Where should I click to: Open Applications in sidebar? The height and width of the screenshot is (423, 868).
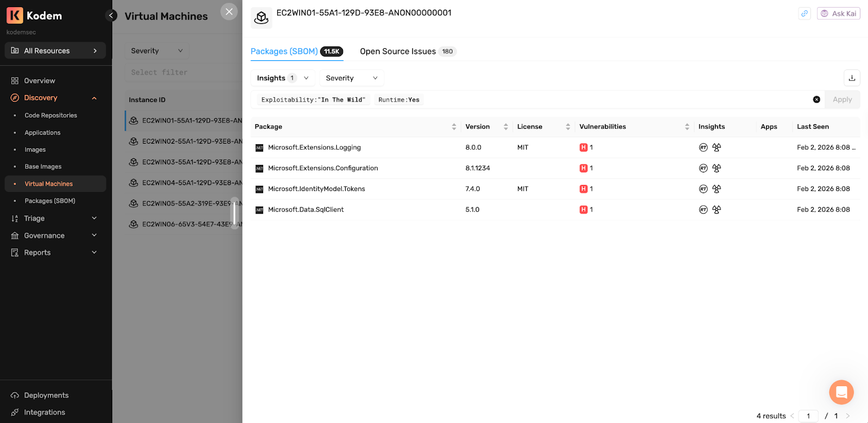pyautogui.click(x=42, y=133)
